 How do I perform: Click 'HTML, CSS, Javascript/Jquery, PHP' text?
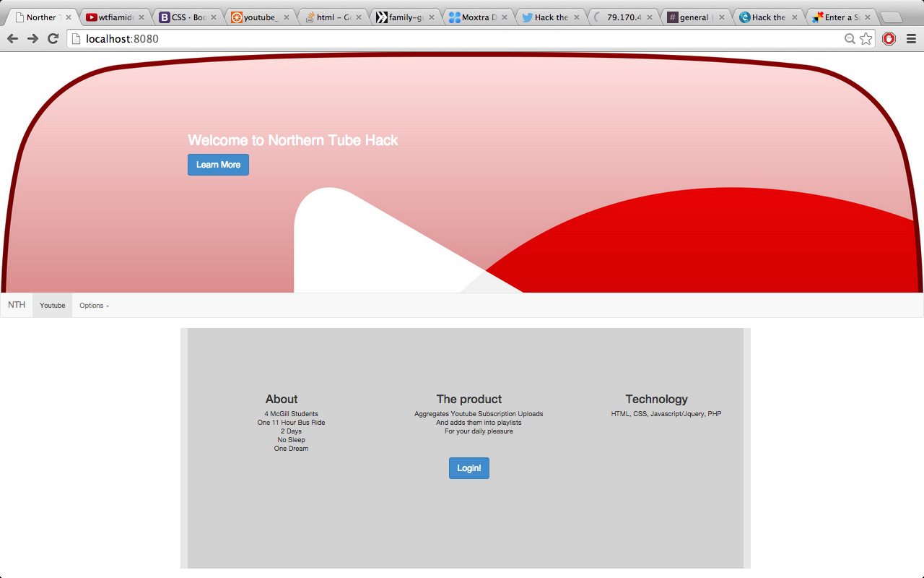[x=666, y=414]
